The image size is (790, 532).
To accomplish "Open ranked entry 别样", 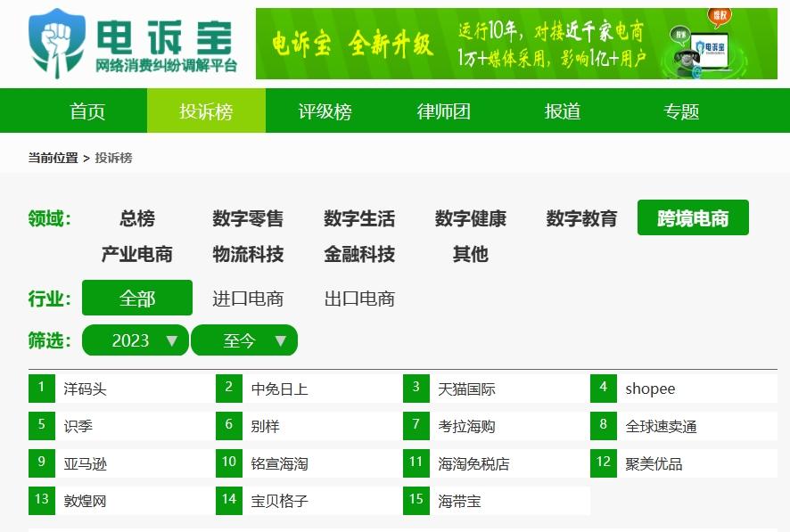I will [265, 426].
